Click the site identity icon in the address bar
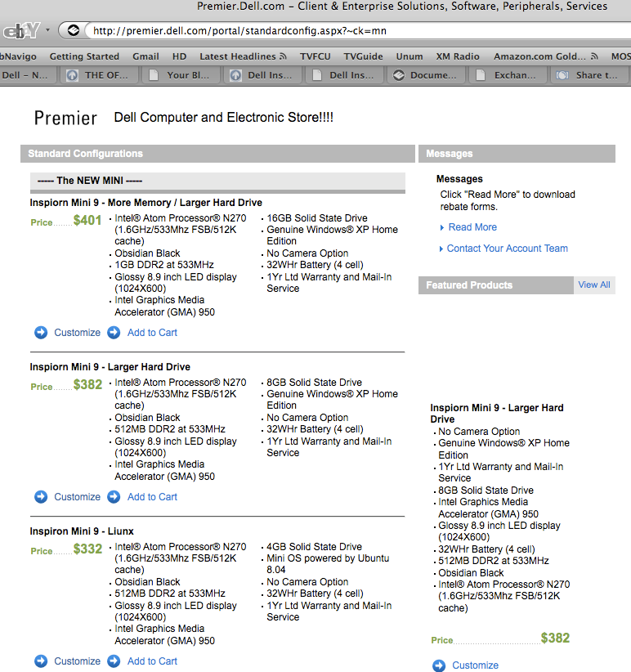 tap(74, 30)
